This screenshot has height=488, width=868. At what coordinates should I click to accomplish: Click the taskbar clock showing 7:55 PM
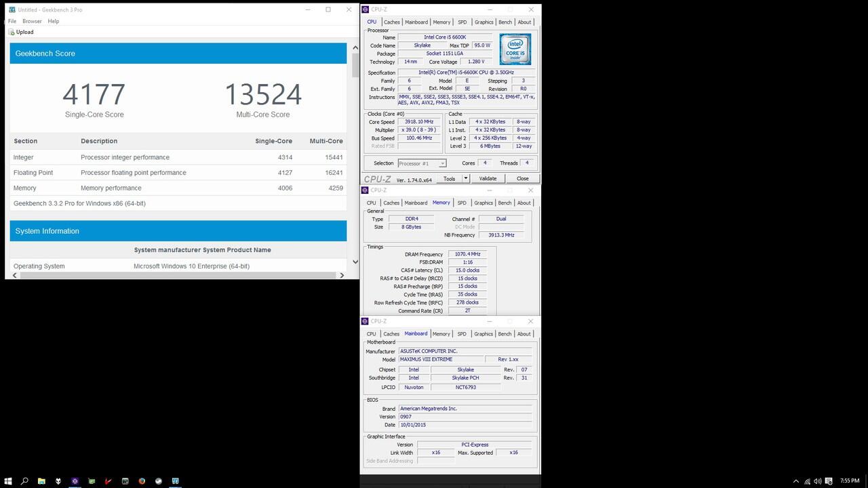tap(850, 481)
